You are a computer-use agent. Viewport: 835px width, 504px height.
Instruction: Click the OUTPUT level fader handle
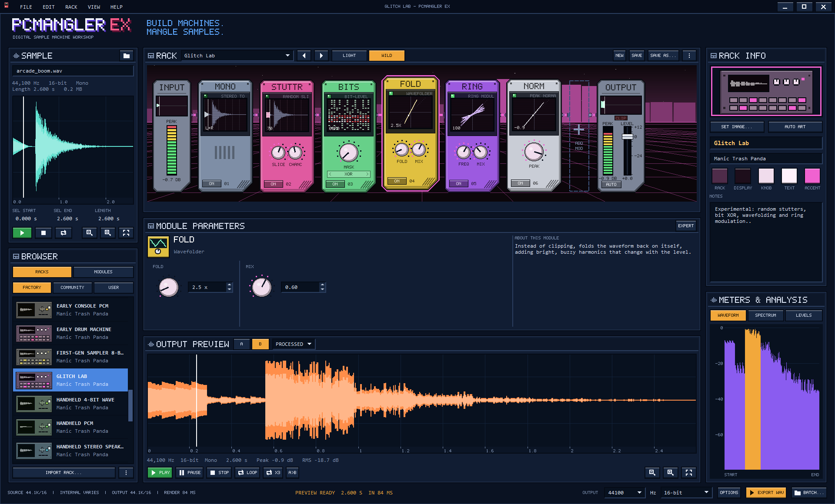[x=627, y=136]
